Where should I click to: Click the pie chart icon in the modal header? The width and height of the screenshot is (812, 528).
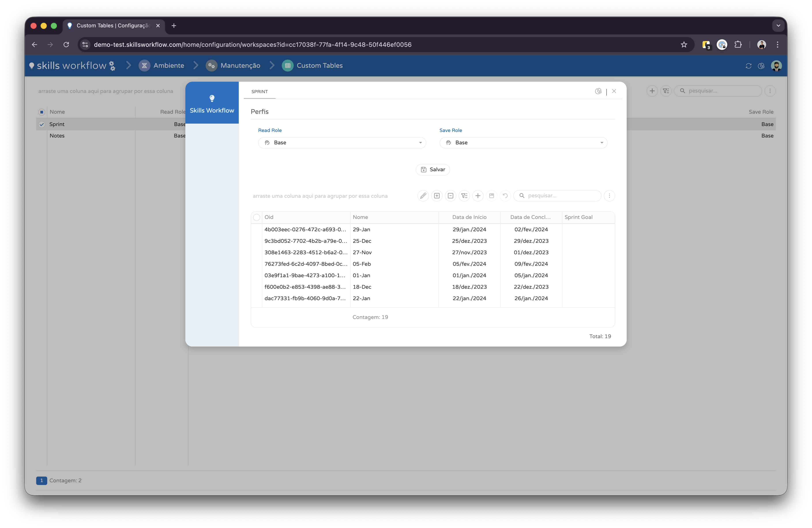pyautogui.click(x=598, y=91)
